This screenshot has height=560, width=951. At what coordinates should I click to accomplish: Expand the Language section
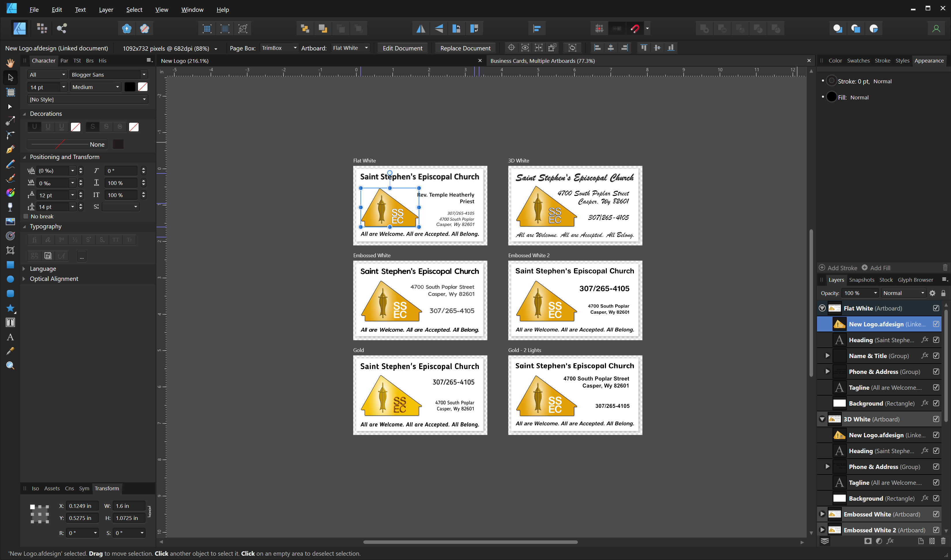click(x=24, y=268)
